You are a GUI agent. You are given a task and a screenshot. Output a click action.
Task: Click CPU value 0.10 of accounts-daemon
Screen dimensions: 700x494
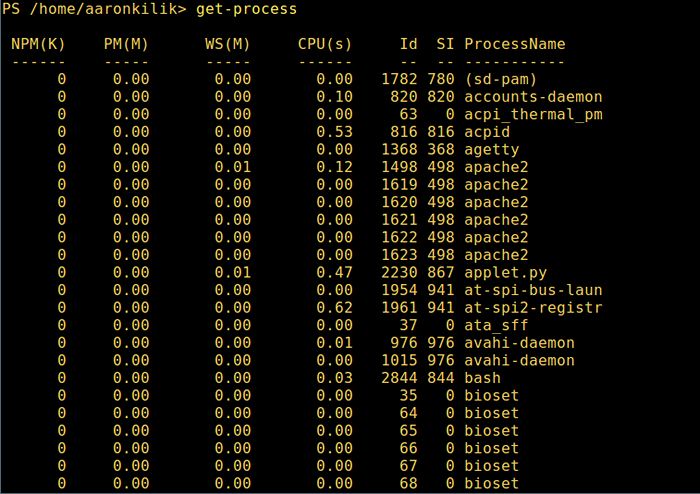coord(334,97)
